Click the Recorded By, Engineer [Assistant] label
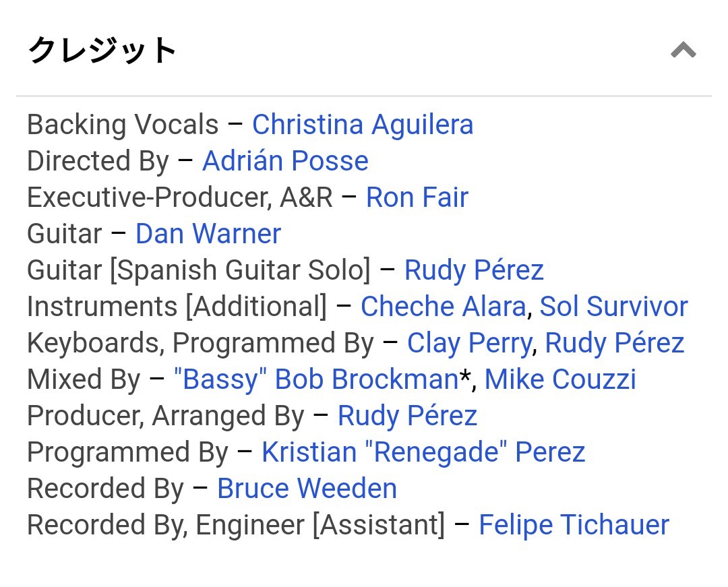 [236, 525]
